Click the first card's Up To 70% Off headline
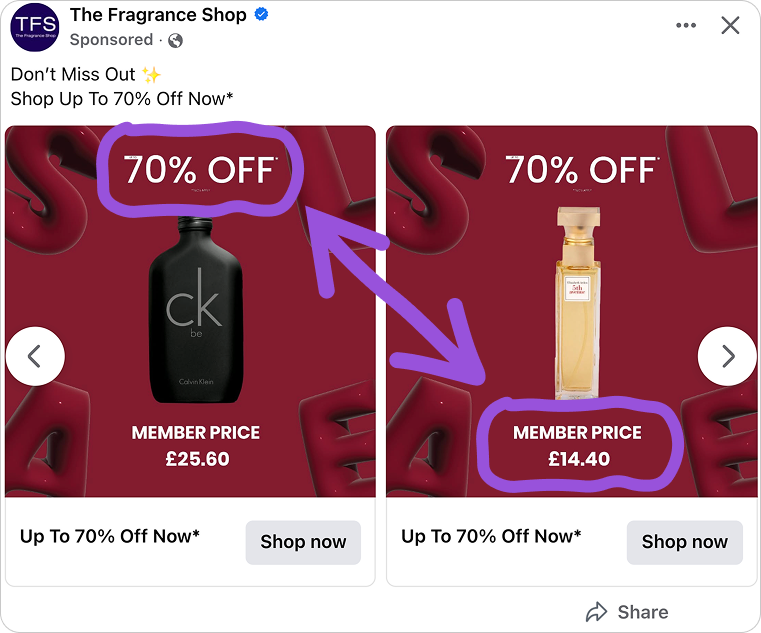 point(110,537)
